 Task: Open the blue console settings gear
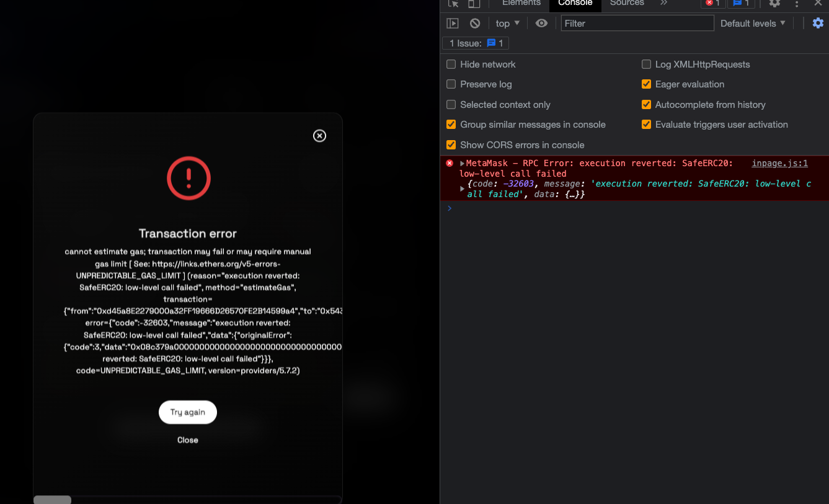[817, 23]
